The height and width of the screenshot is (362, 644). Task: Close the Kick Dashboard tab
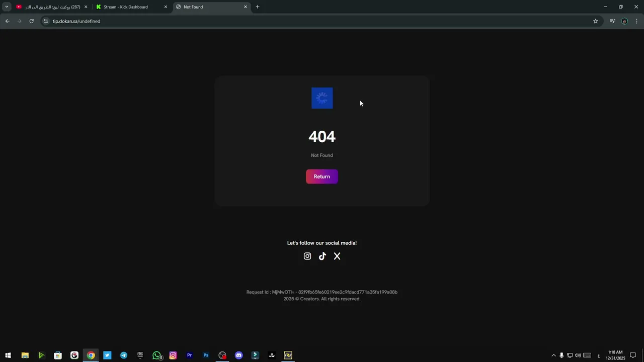[166, 7]
